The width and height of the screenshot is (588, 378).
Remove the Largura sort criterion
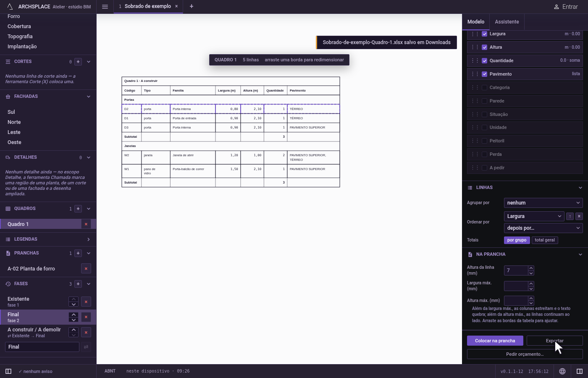(579, 216)
